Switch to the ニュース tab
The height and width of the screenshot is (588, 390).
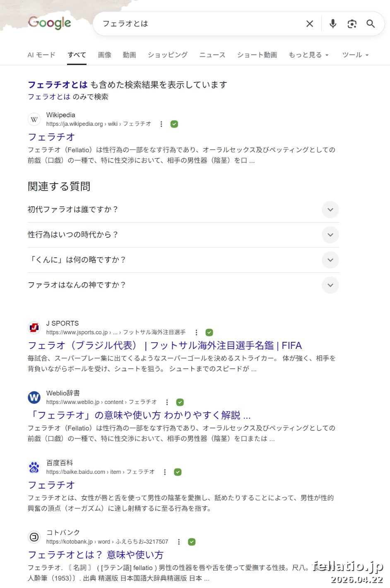212,55
